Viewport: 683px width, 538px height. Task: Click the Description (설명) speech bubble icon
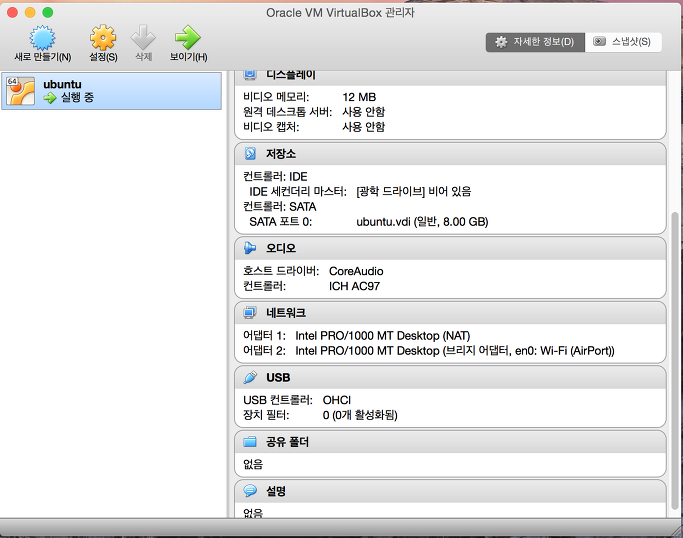(x=250, y=491)
